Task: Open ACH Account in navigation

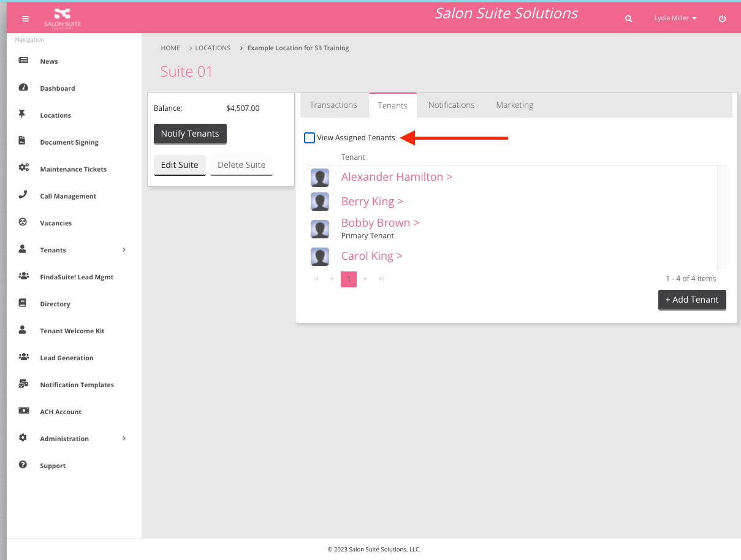Action: 61,412
